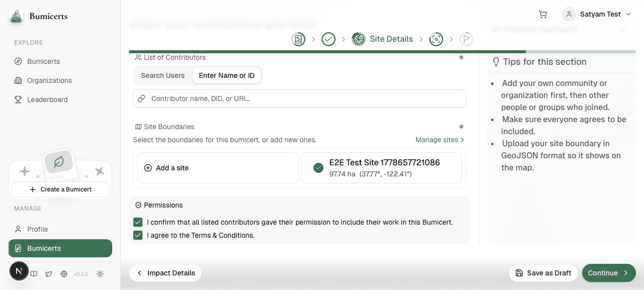Open the shopping cart icon
644x290 pixels.
click(x=543, y=14)
